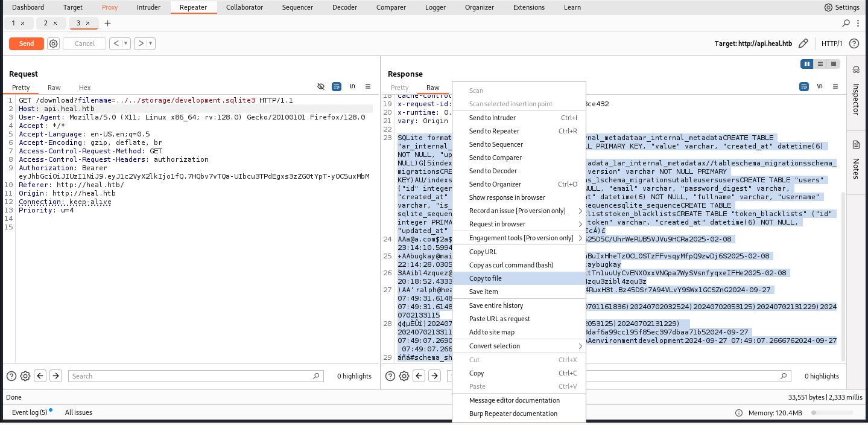Search tabs with magnifier icon
Image resolution: width=868 pixels, height=425 pixels.
tap(846, 23)
